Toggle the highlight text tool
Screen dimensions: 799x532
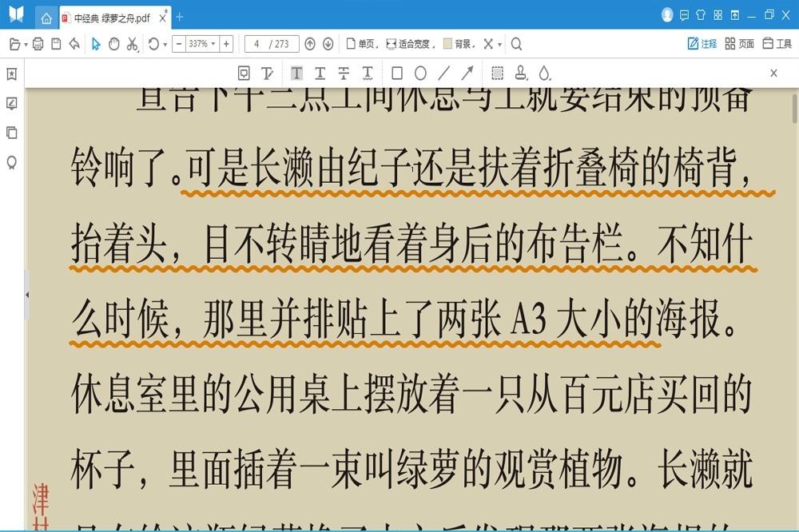click(x=296, y=73)
